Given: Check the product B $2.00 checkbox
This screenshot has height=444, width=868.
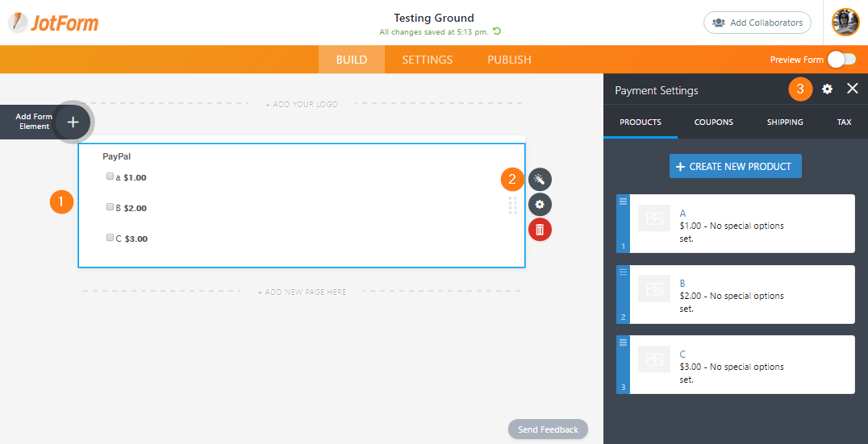Looking at the screenshot, I should pyautogui.click(x=110, y=207).
